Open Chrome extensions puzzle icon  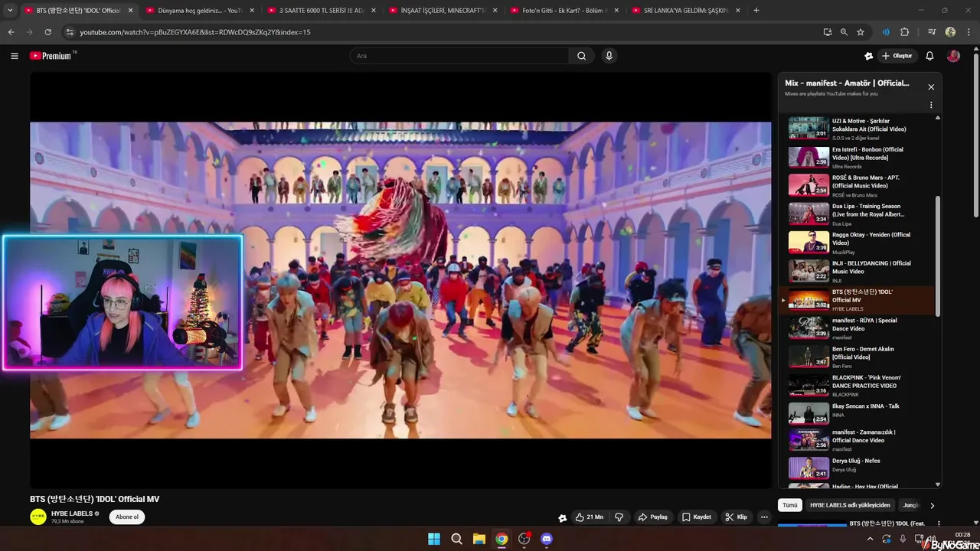(904, 32)
